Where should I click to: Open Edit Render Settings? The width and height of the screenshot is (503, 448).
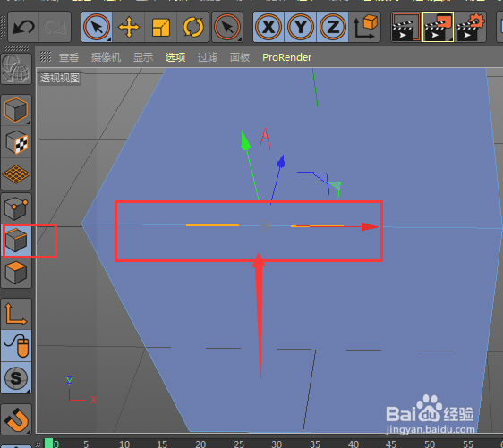[x=470, y=27]
